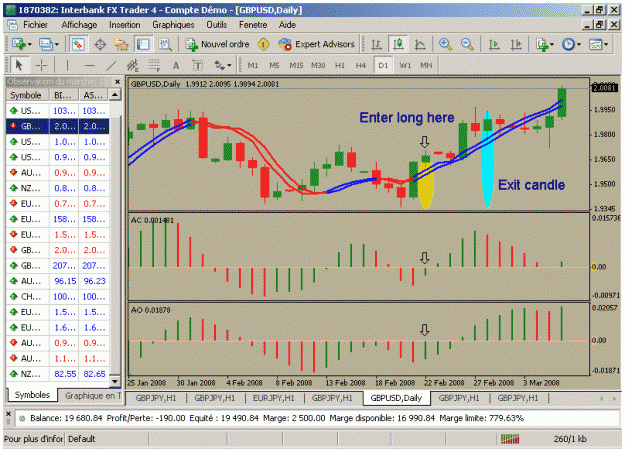Select candlestick chart icon
This screenshot has width=625, height=449.
click(398, 44)
